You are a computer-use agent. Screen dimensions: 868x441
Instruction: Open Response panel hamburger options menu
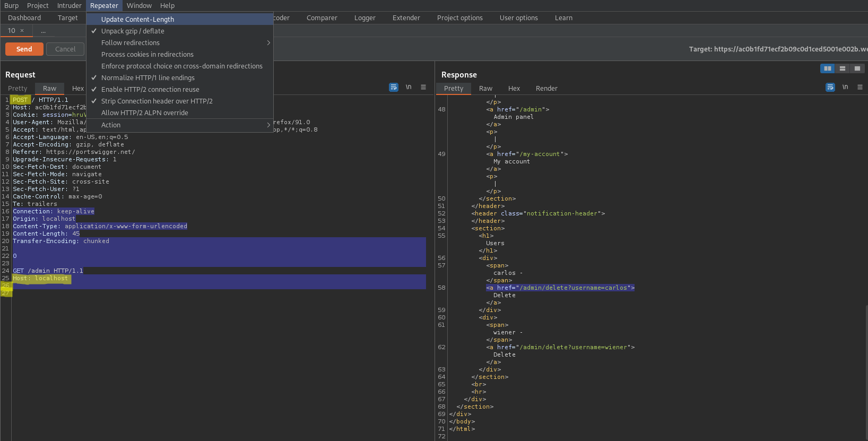pyautogui.click(x=860, y=87)
